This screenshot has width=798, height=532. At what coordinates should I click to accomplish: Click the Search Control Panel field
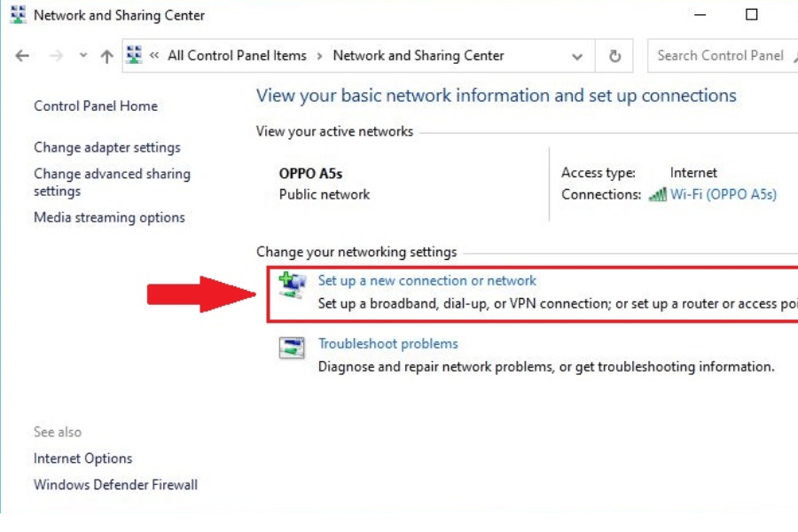(x=720, y=56)
